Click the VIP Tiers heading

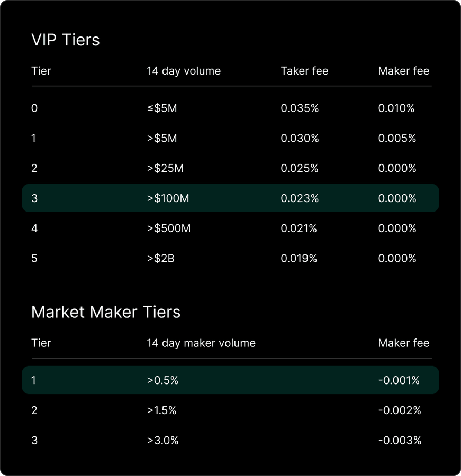click(66, 40)
